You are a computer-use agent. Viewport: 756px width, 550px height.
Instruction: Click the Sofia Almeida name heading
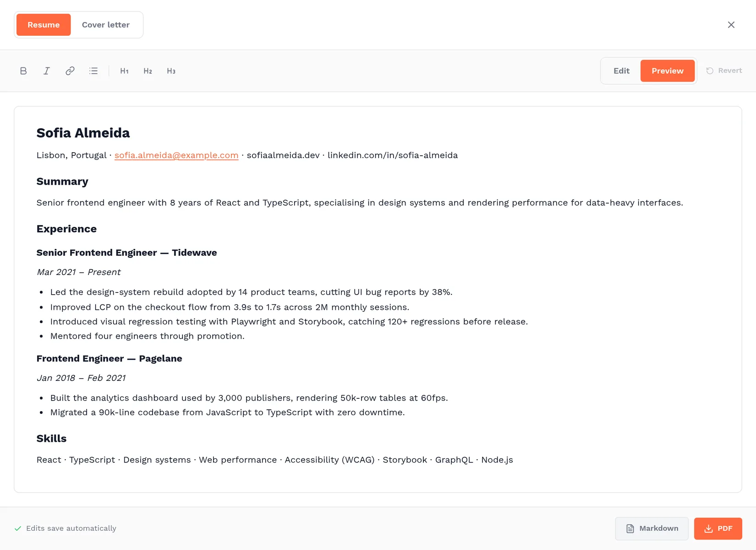(83, 133)
